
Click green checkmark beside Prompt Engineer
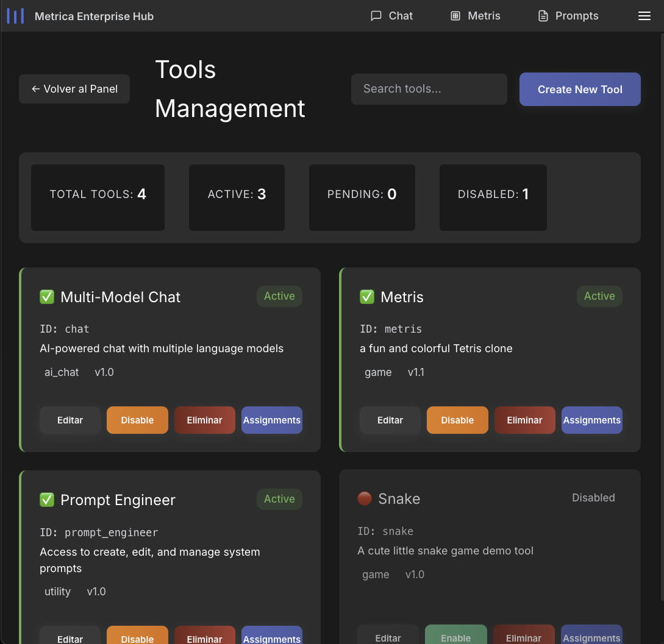[x=47, y=500]
